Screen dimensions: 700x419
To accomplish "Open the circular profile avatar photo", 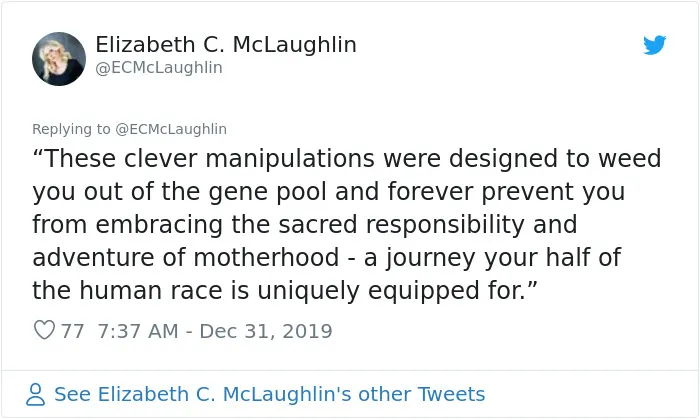I will click(59, 59).
